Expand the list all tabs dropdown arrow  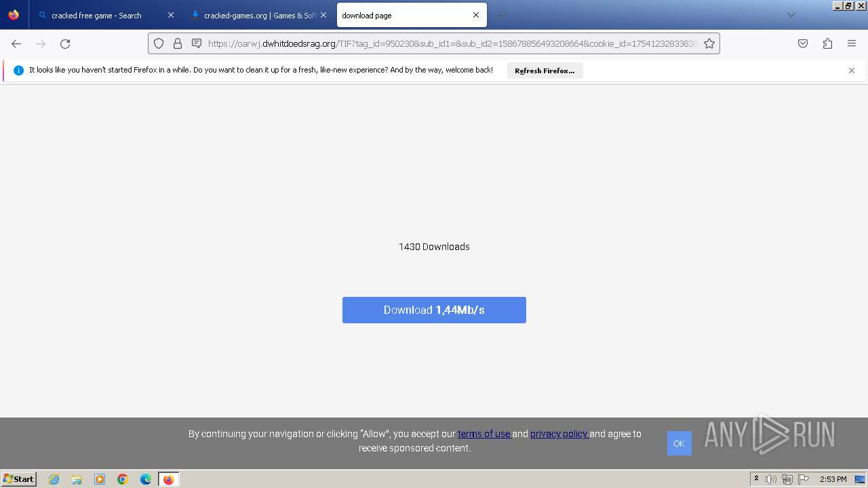pyautogui.click(x=791, y=15)
